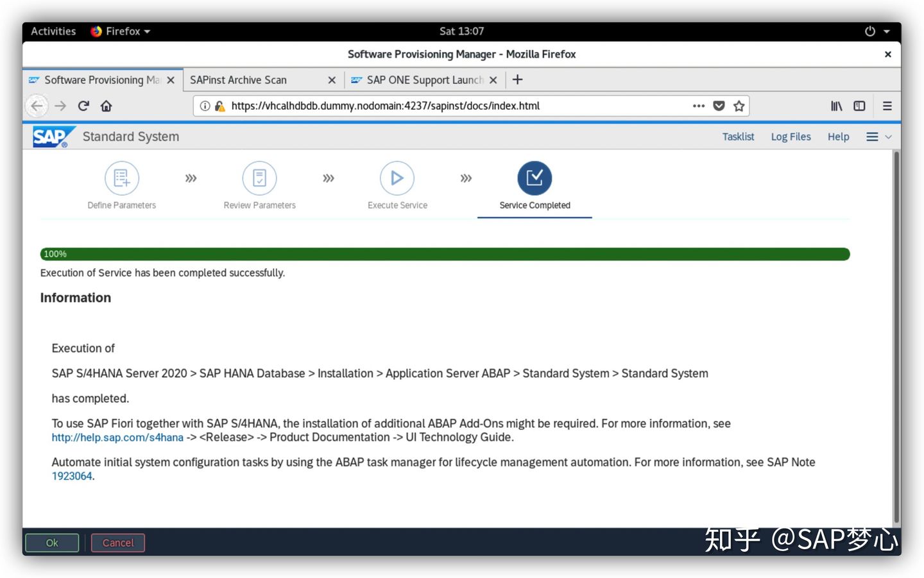This screenshot has width=924, height=578.
Task: Close the SAP ONE Support Launchpad tab
Action: 493,80
